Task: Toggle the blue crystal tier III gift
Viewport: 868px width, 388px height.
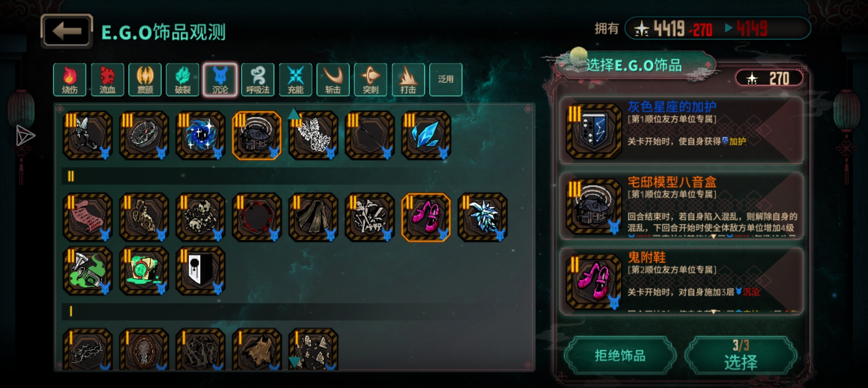Action: point(426,135)
